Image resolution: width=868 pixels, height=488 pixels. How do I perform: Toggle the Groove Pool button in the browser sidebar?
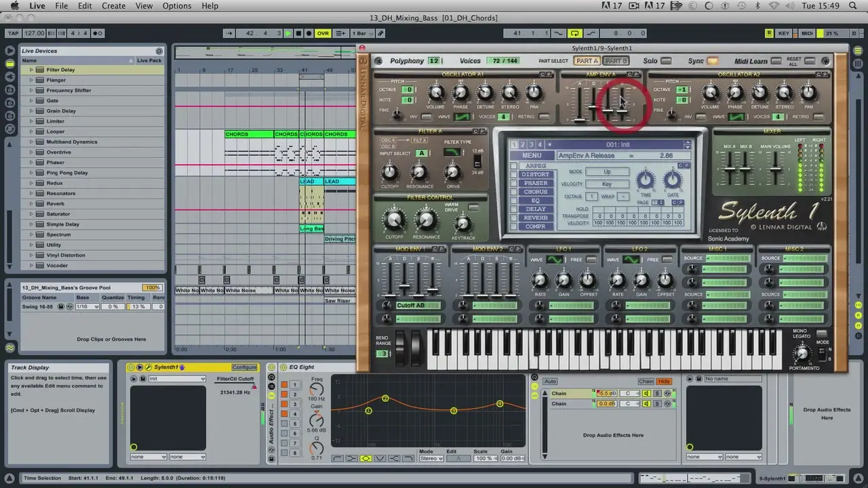click(9, 348)
